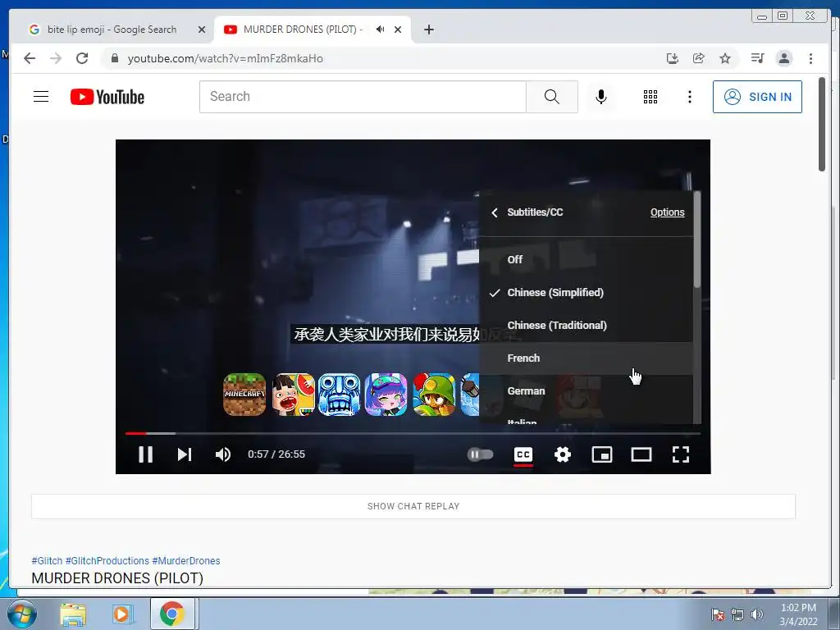Reload the current page

[x=82, y=58]
